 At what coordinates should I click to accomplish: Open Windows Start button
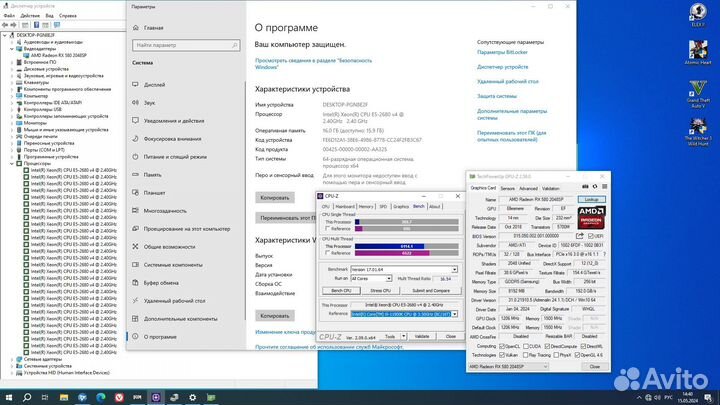pyautogui.click(x=9, y=397)
